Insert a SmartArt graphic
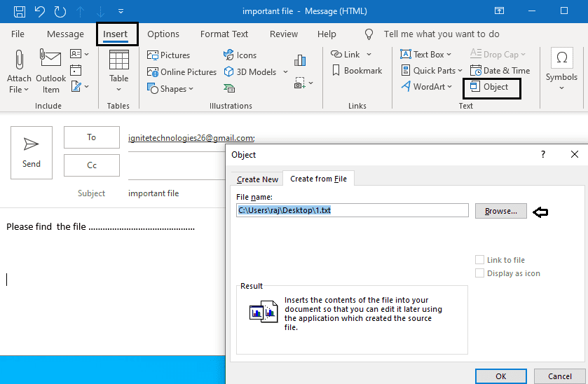 229,88
